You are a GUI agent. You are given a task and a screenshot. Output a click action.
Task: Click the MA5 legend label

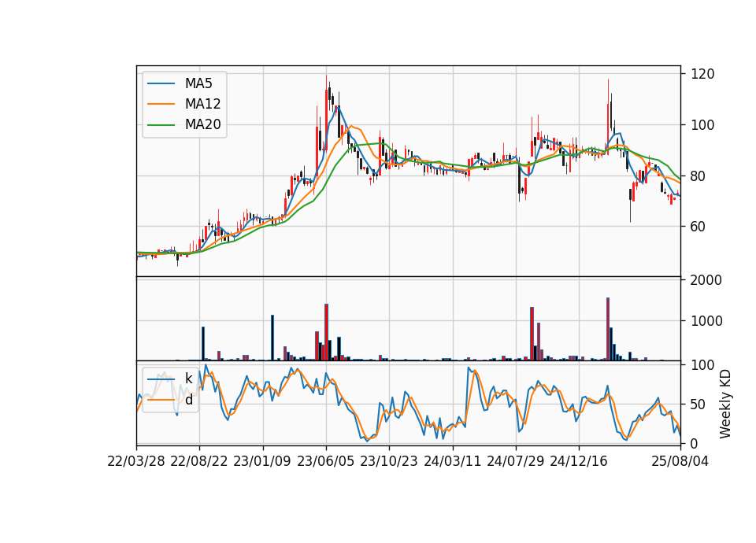coord(198,83)
